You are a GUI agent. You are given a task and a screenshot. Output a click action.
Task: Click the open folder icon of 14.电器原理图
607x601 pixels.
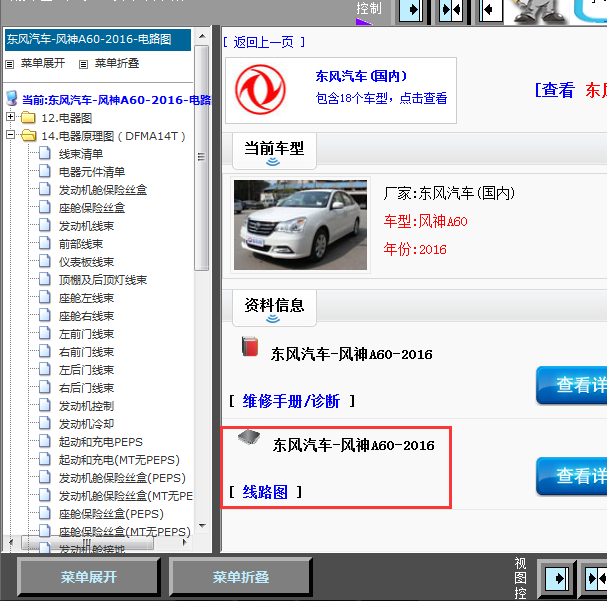click(28, 135)
